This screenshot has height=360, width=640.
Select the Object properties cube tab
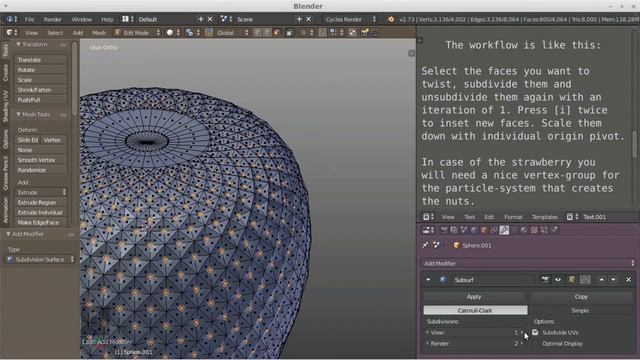coord(484,230)
